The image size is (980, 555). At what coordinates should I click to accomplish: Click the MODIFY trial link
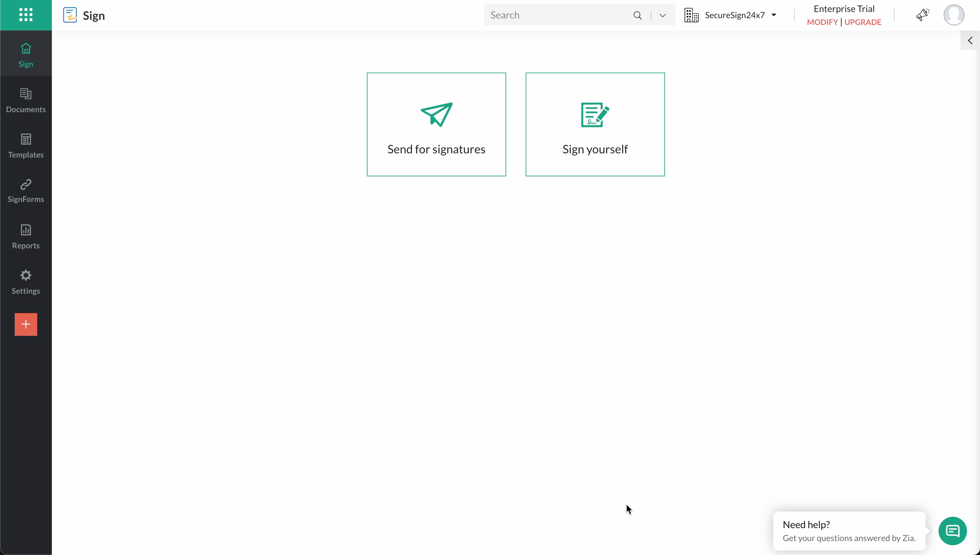(822, 22)
